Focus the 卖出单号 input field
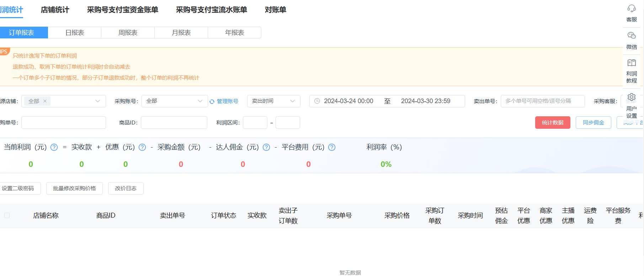Screen dimensions: 644x276 point(543,101)
